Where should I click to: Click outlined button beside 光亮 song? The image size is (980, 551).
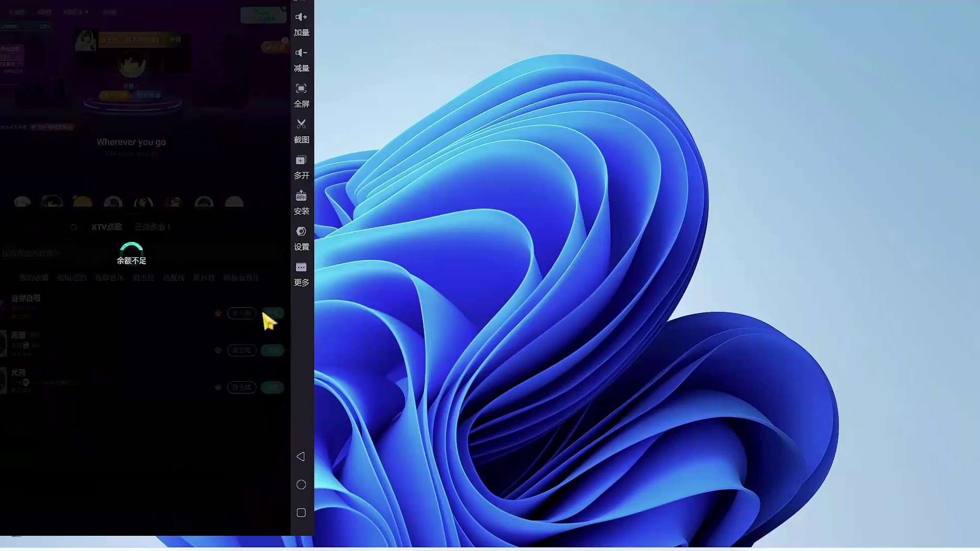[241, 387]
